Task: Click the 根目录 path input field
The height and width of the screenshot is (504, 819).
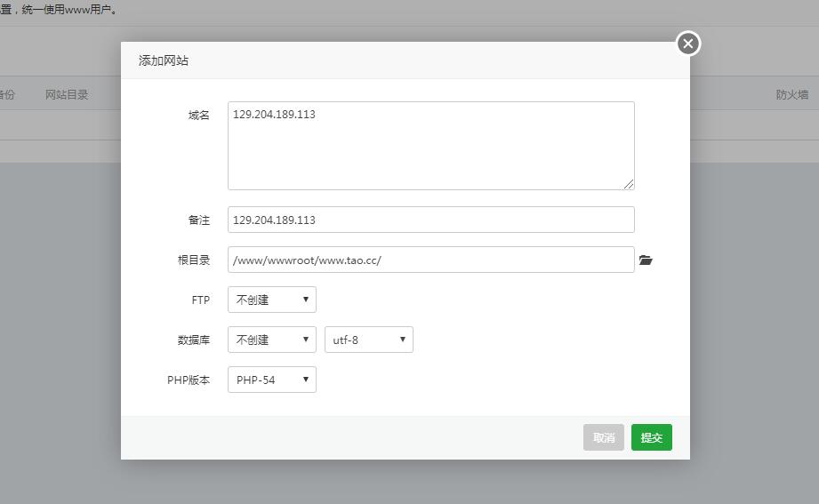Action: pos(430,260)
